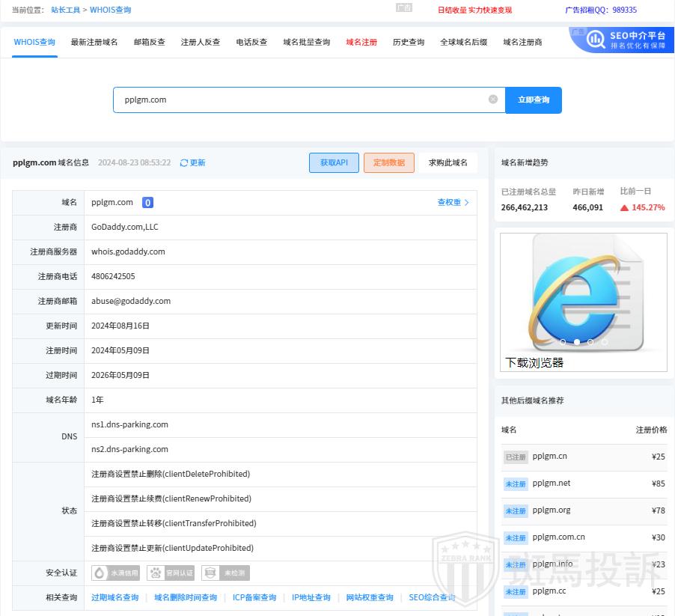This screenshot has width=675, height=616.
Task: Switch to the 邮箱反查 tab
Action: click(x=149, y=43)
